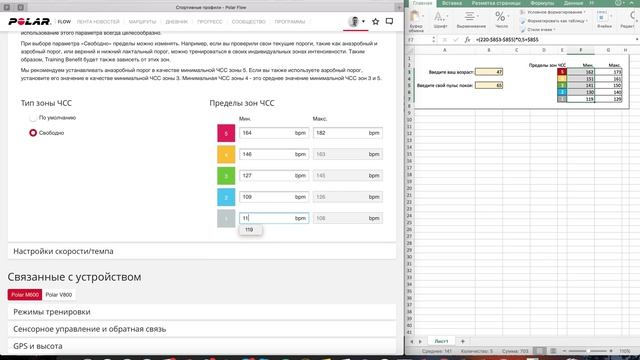The height and width of the screenshot is (360, 640).
Task: Click the zone 2 minimum field showing 109
Action: pyautogui.click(x=274, y=197)
